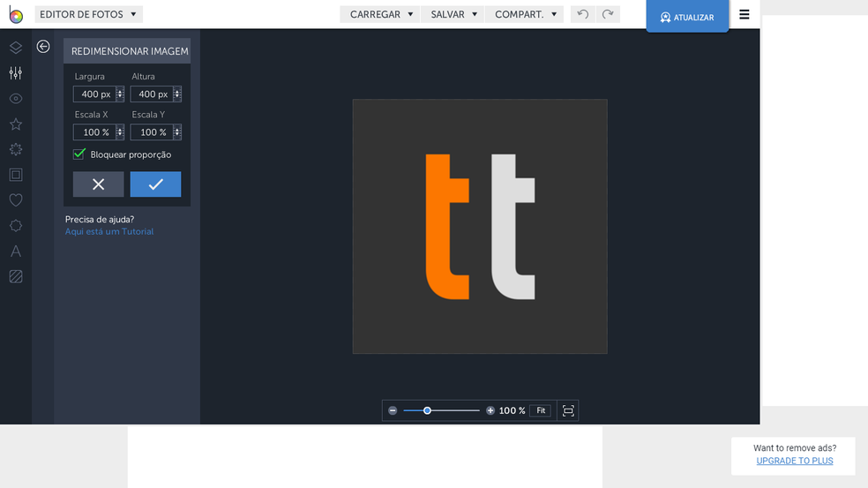Click the tt logo image on canvas
This screenshot has height=488, width=868.
tap(480, 227)
